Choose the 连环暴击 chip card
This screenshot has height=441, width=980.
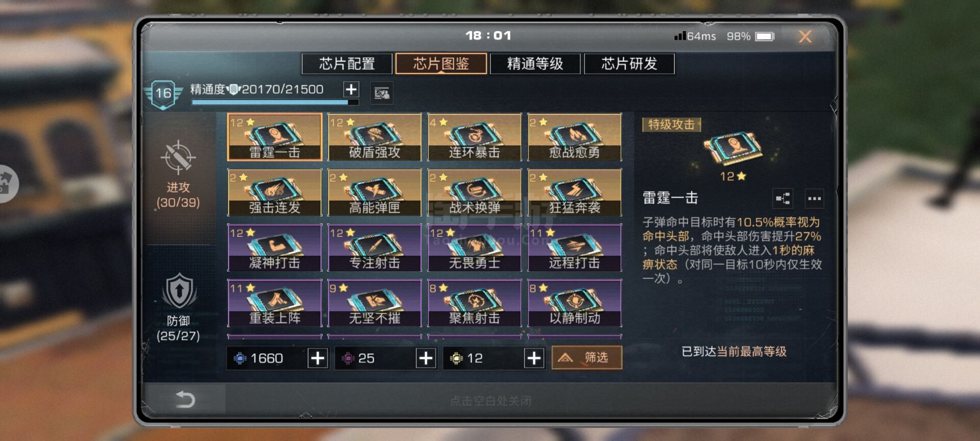coord(475,137)
